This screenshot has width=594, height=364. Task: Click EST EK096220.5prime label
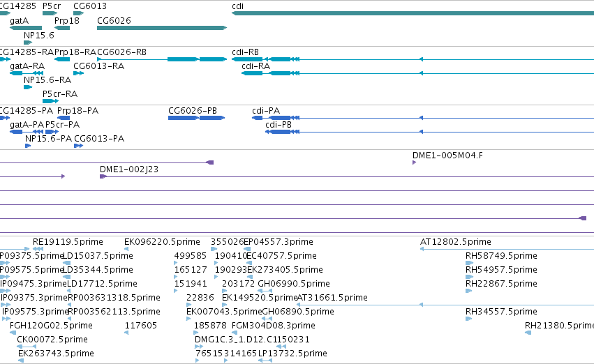[x=162, y=242]
